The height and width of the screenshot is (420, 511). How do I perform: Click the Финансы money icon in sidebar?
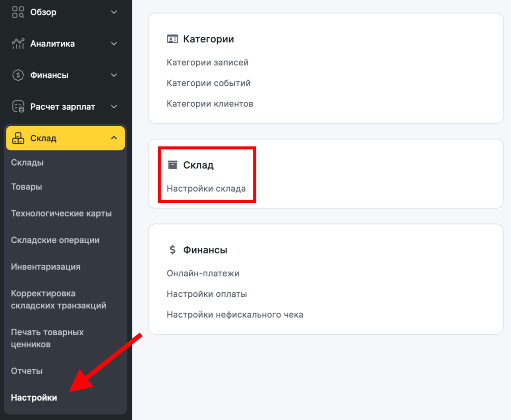(18, 75)
